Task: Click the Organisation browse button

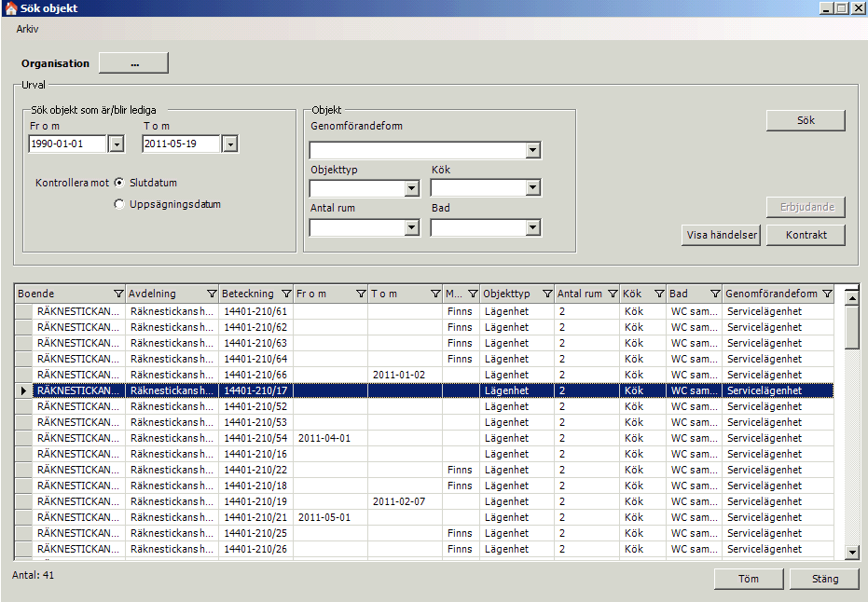Action: 134,63
